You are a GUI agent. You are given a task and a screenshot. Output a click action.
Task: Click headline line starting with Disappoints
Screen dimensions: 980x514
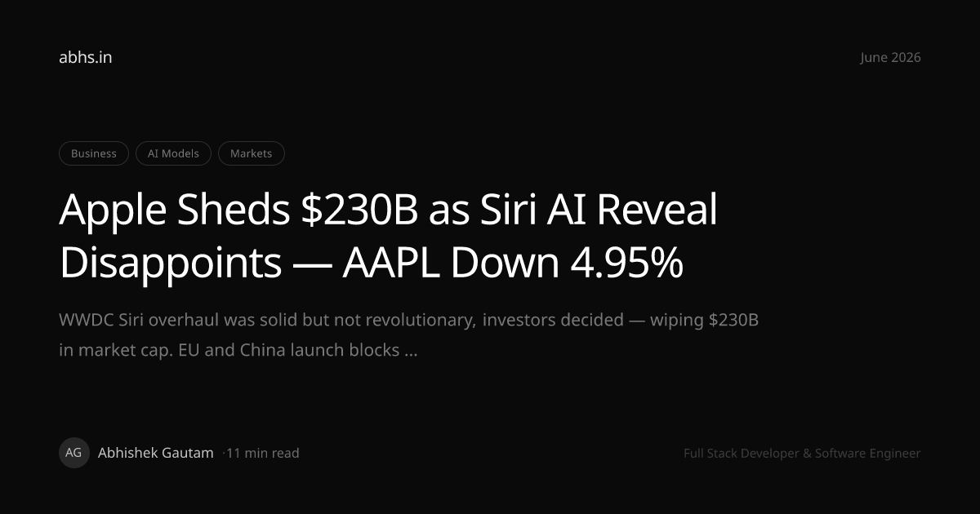372,263
